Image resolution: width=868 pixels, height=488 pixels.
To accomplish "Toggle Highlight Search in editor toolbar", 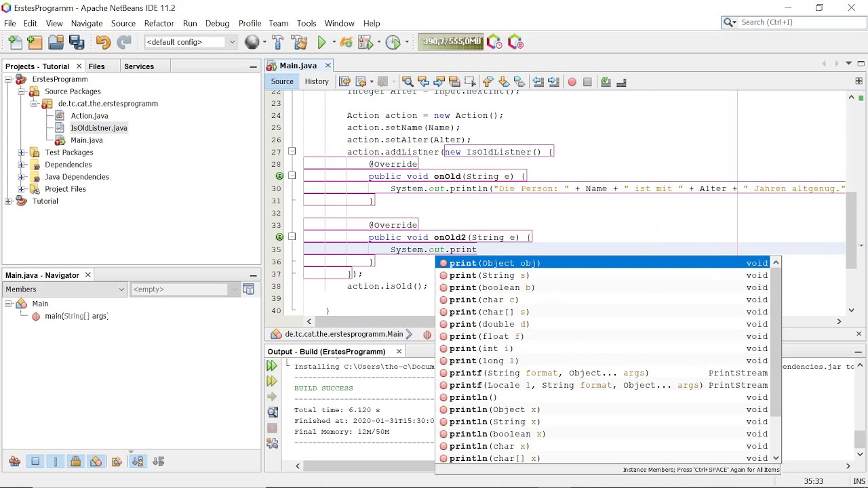I will tap(454, 82).
